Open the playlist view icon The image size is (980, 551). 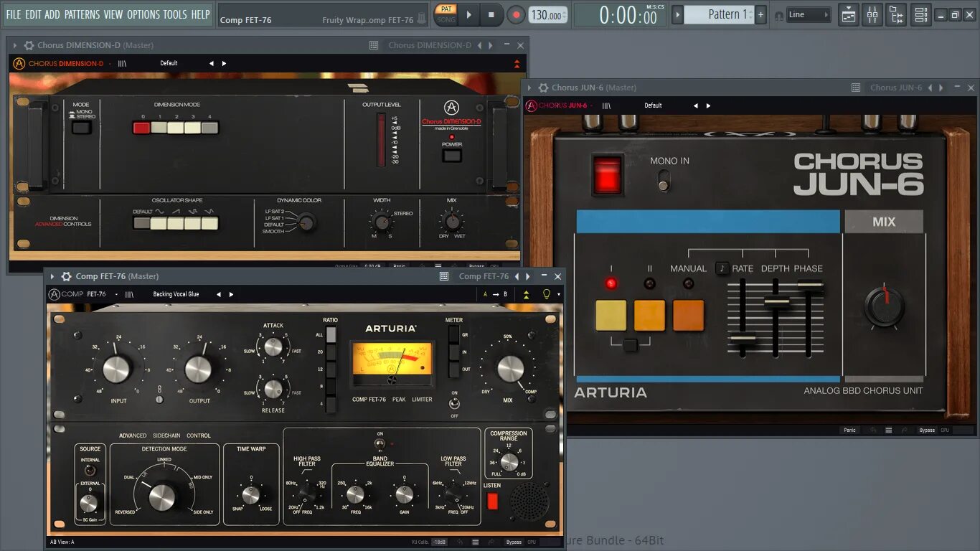849,14
